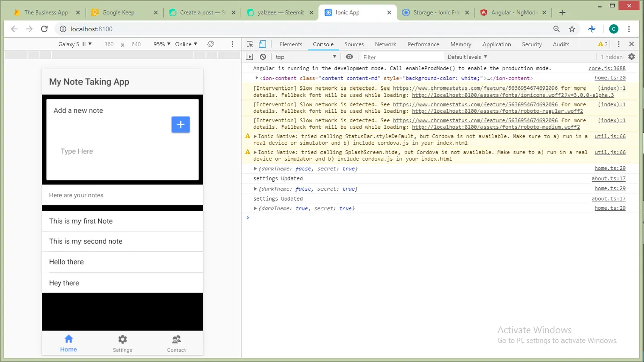Viewport: 644px width, 362px height.
Task: Switch to Angular - NgModel browser tab
Action: pos(514,12)
